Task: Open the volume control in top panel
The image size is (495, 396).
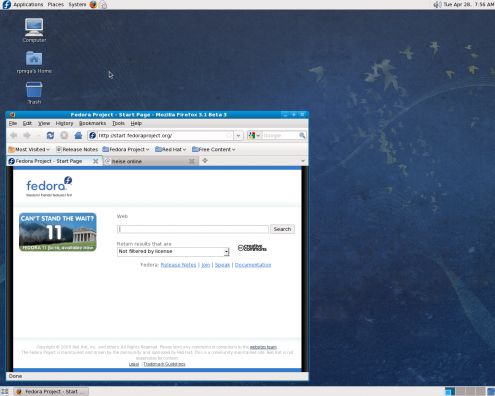Action: tap(437, 4)
